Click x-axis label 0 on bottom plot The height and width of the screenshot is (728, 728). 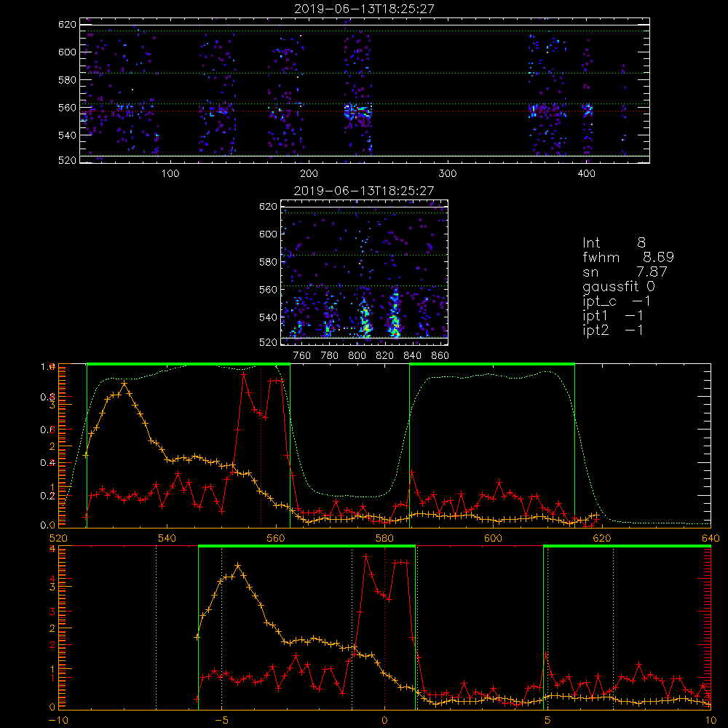tap(384, 721)
